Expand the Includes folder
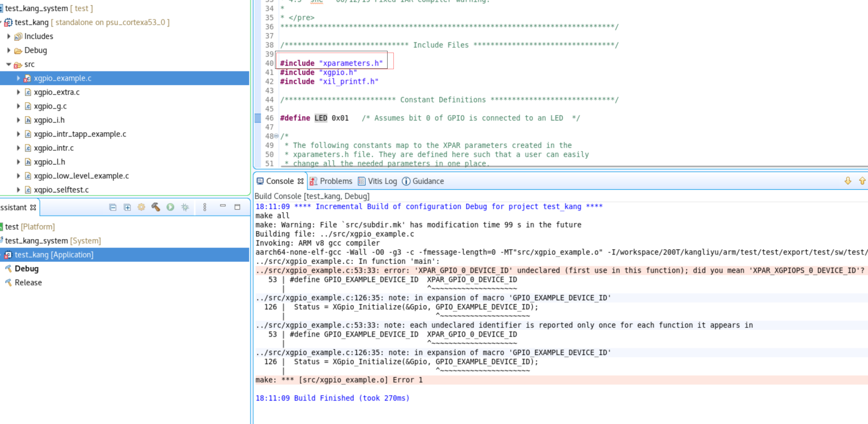This screenshot has height=424, width=868. (9, 36)
